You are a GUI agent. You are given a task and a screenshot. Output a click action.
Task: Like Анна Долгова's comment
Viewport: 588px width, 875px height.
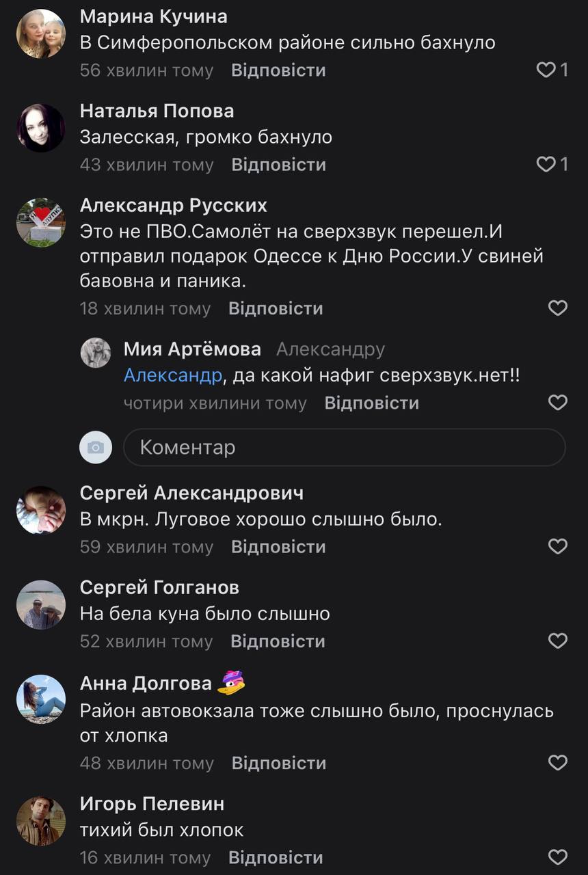[x=558, y=763]
